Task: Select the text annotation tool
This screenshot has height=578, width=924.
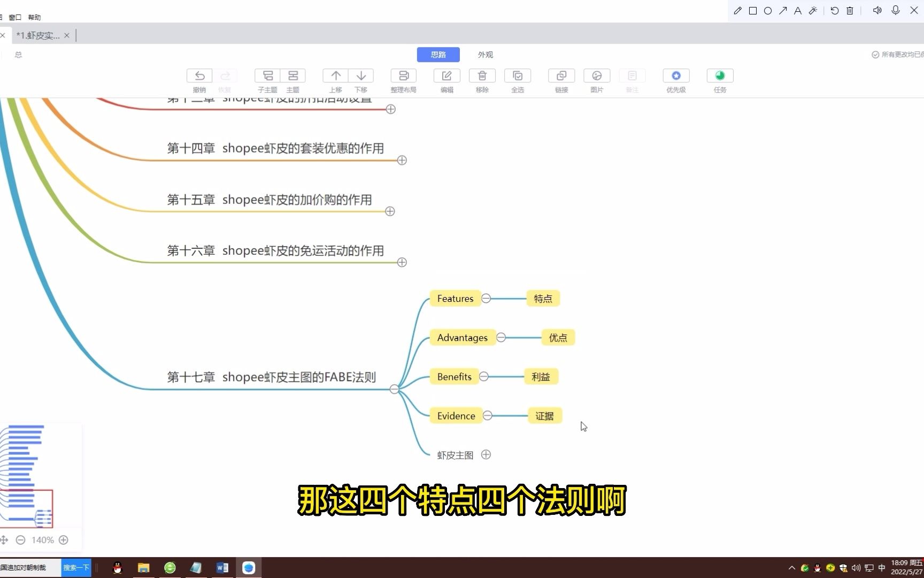Action: tap(798, 11)
